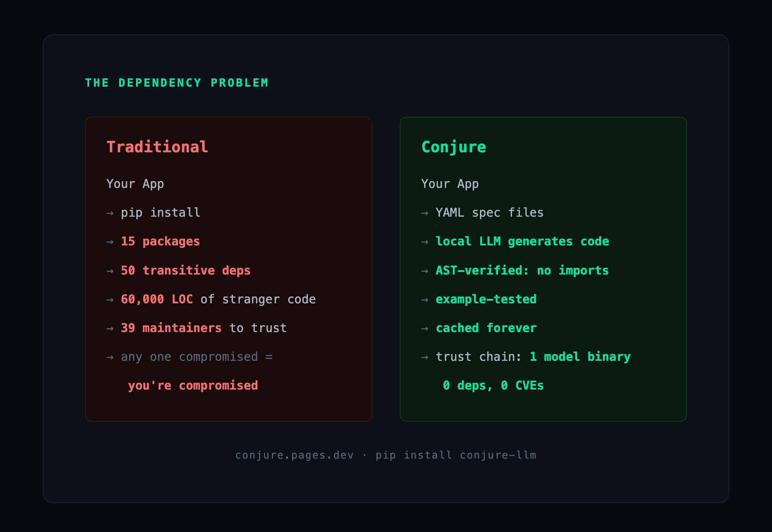The height and width of the screenshot is (532, 772).
Task: Click 'any one compromised =' line
Action: click(x=196, y=357)
